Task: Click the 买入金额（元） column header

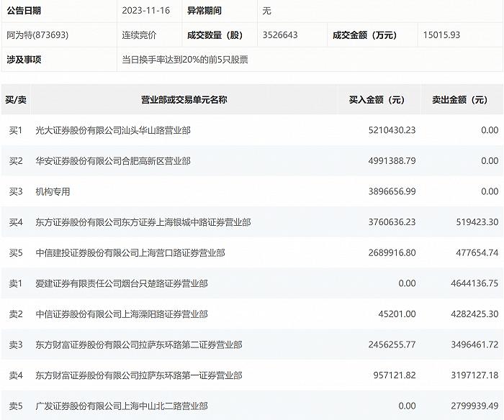Action: point(377,99)
